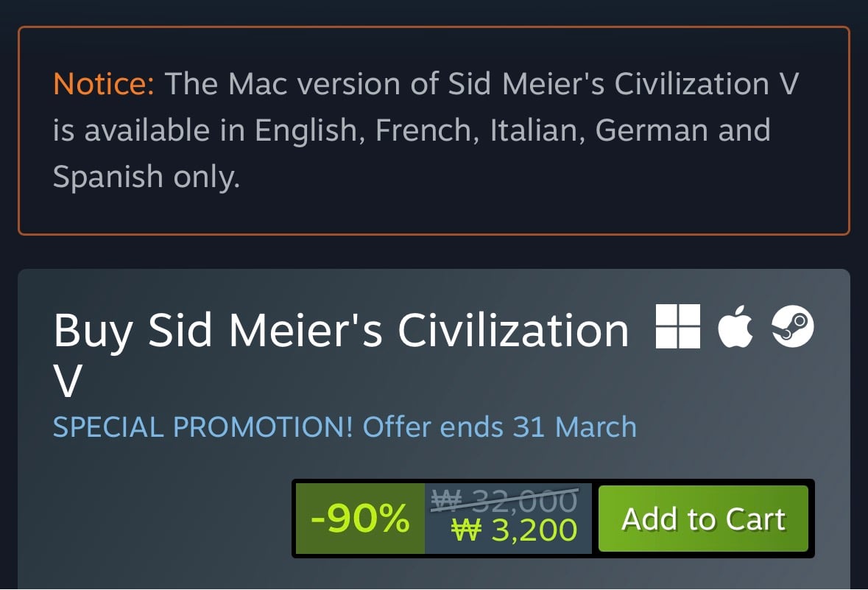Viewport: 868px width, 590px height.
Task: Click the Windows platform icon
Action: point(677,328)
